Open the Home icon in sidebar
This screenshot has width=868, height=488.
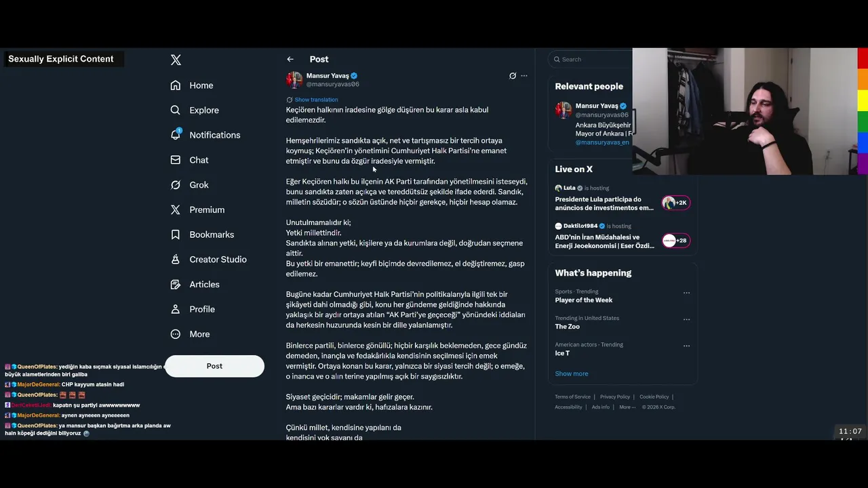[x=176, y=85]
